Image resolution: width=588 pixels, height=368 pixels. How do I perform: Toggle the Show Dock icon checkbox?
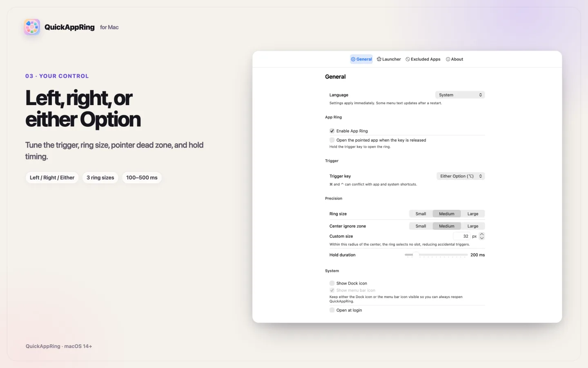point(332,283)
